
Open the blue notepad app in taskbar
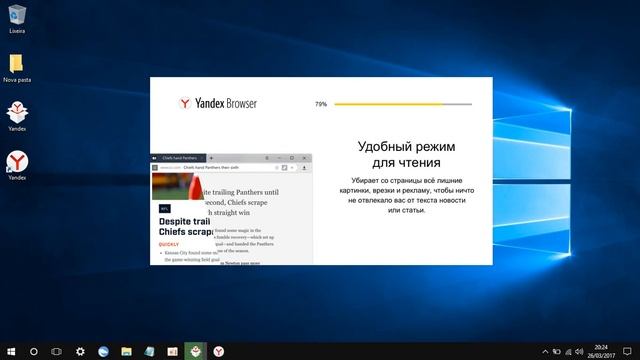click(149, 351)
